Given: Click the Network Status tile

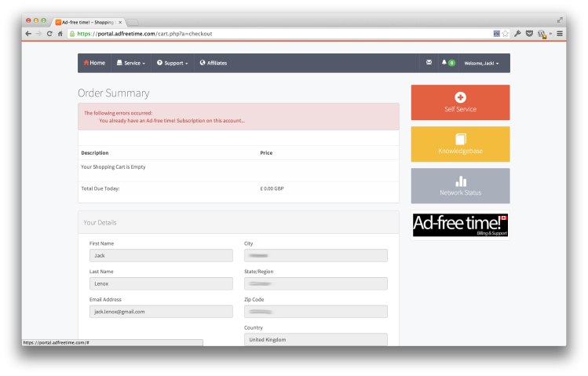Looking at the screenshot, I should tap(460, 186).
